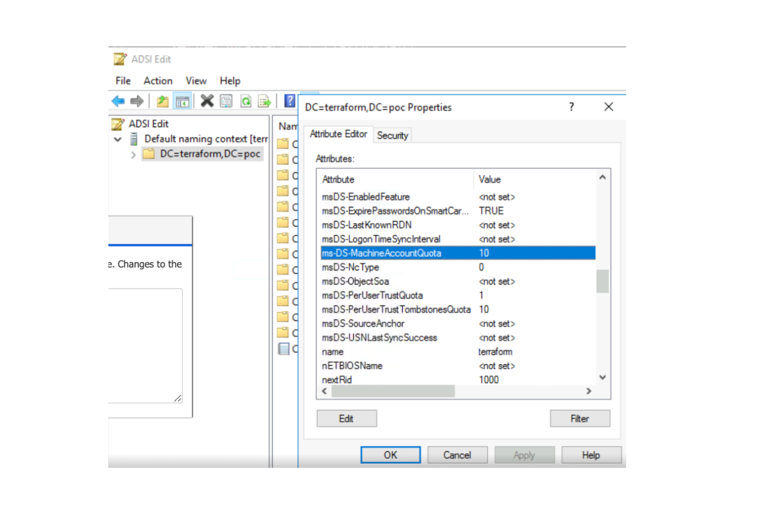
Task: Select DC=terraform,DC=poc in the tree
Action: tap(210, 154)
